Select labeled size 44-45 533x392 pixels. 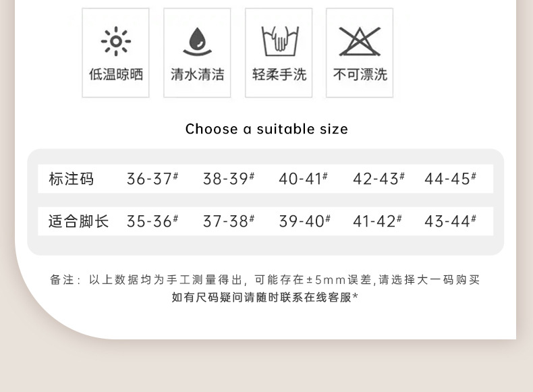(x=450, y=179)
